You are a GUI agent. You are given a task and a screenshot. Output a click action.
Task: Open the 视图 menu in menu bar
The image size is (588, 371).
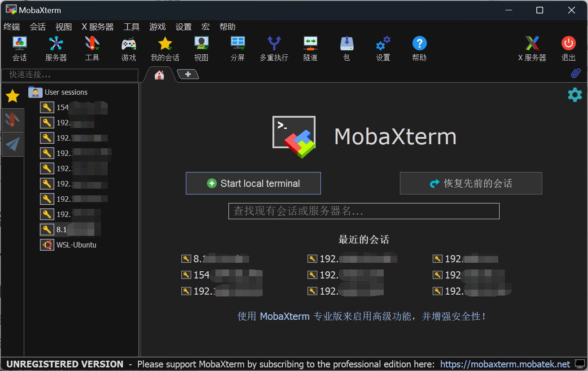[x=64, y=27]
